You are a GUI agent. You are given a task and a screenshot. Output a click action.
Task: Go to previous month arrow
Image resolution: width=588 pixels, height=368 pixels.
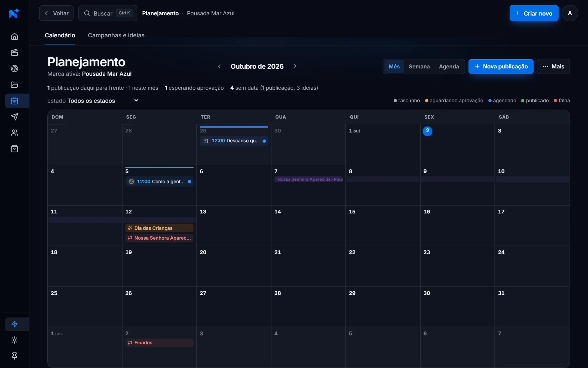click(219, 66)
